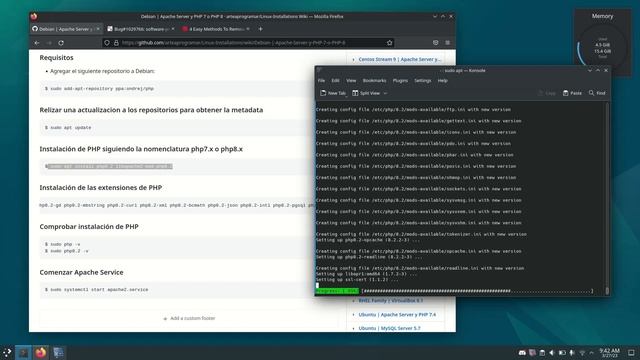Close the 4 Easy Methods tab
This screenshot has height=360, width=640.
248,29
